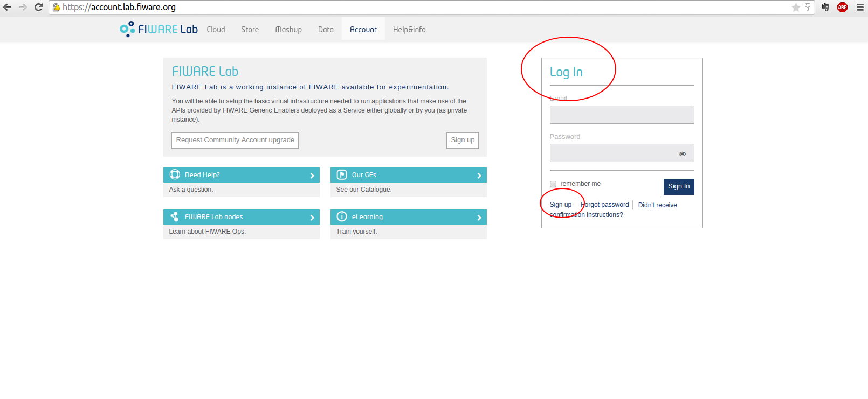Reload the page with the refresh icon
This screenshot has height=399, width=868.
(38, 8)
